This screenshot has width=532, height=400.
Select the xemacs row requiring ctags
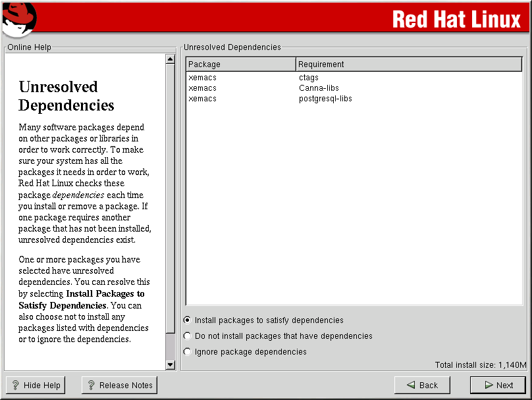[263, 78]
